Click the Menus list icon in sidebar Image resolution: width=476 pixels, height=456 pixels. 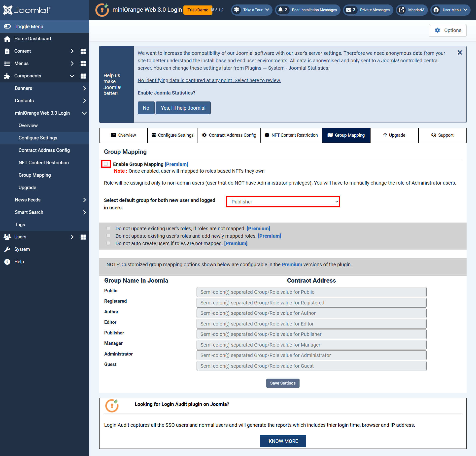tap(7, 64)
